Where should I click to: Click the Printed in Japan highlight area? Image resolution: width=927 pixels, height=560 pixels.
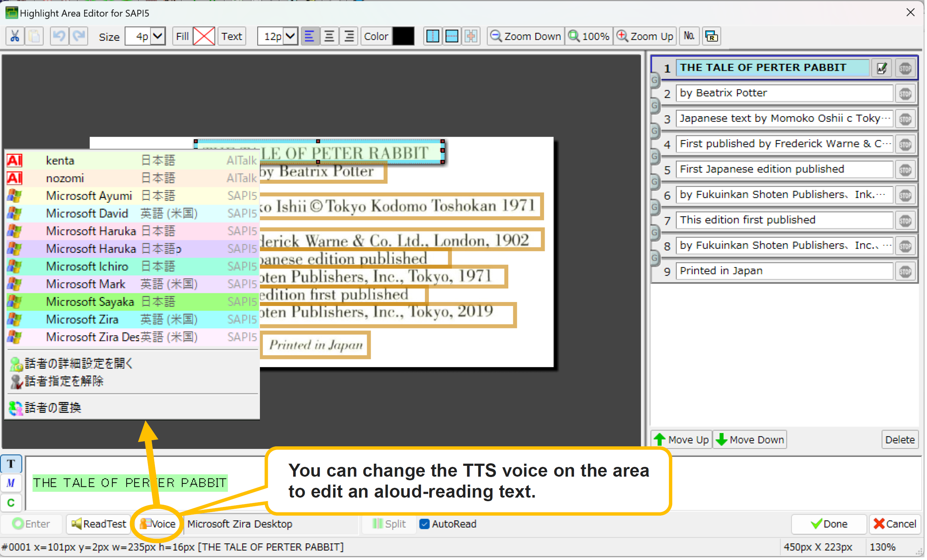tap(315, 345)
